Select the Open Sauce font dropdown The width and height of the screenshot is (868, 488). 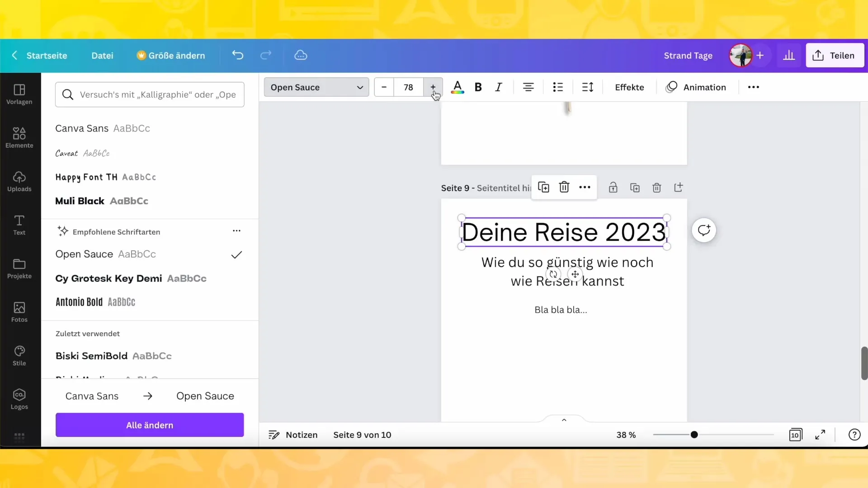[x=316, y=87]
